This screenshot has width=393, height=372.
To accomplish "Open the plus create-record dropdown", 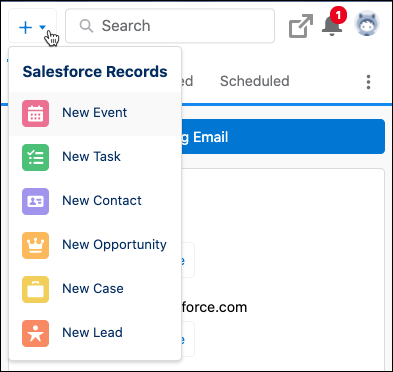I will click(32, 27).
